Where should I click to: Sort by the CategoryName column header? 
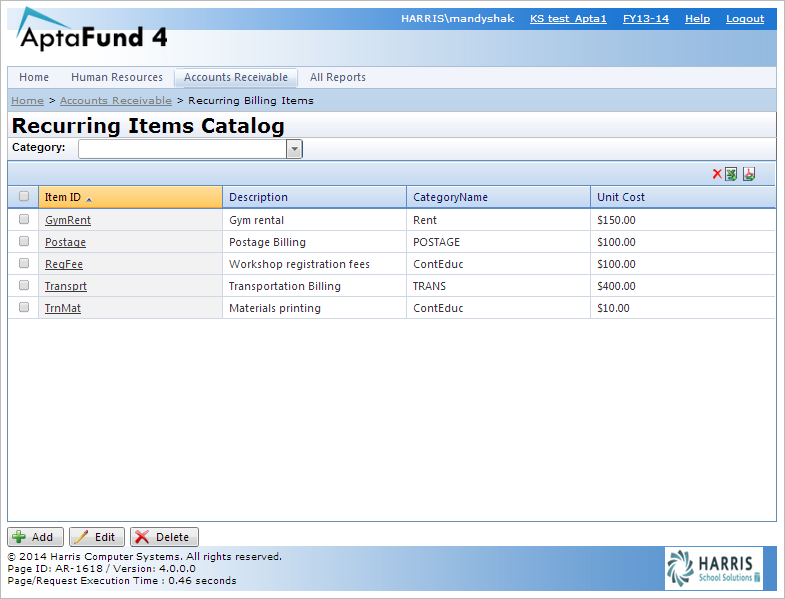point(498,197)
